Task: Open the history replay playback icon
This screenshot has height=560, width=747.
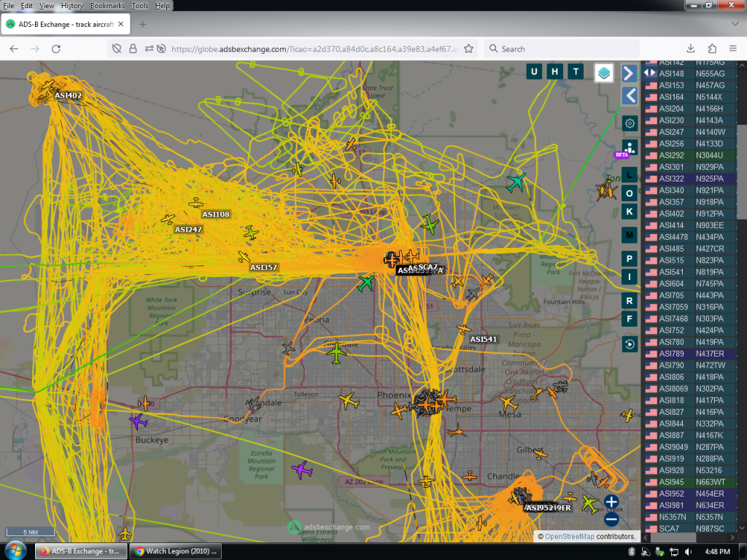Action: [x=630, y=344]
